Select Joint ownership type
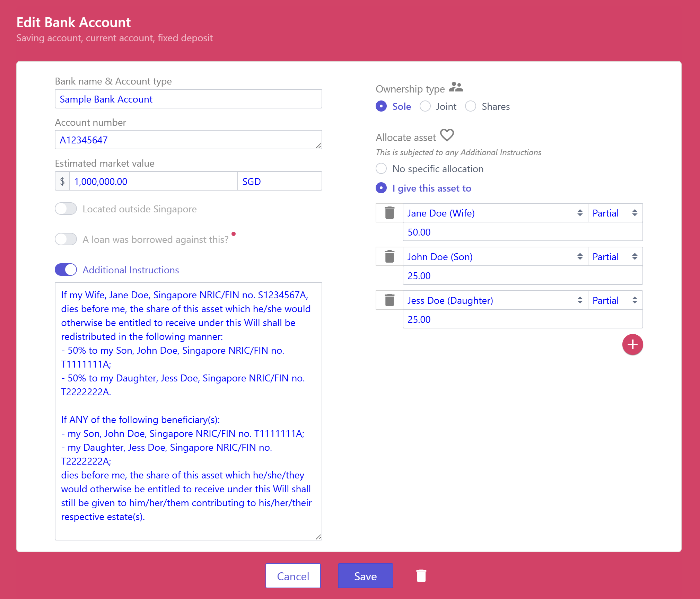Screen dimensions: 700x599 coord(425,106)
